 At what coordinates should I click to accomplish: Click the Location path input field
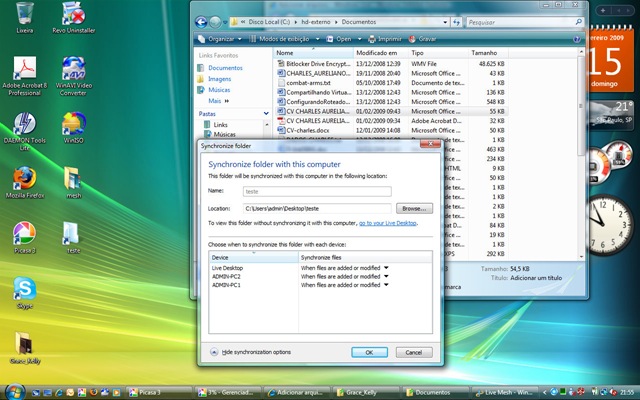tap(318, 207)
